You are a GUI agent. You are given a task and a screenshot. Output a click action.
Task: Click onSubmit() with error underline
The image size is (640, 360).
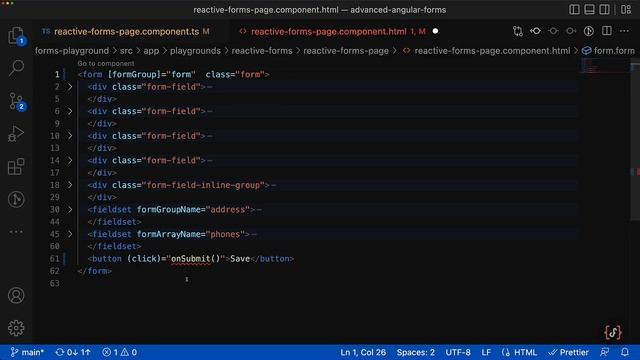point(196,259)
